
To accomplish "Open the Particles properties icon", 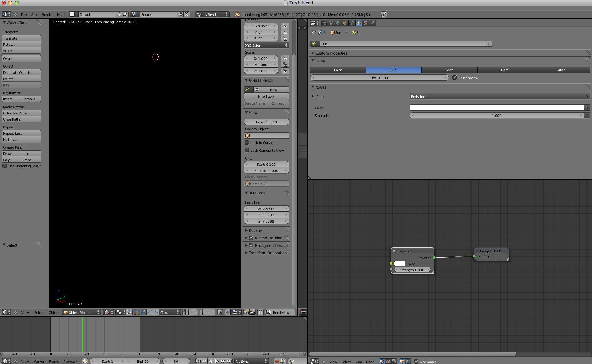I will 372,23.
